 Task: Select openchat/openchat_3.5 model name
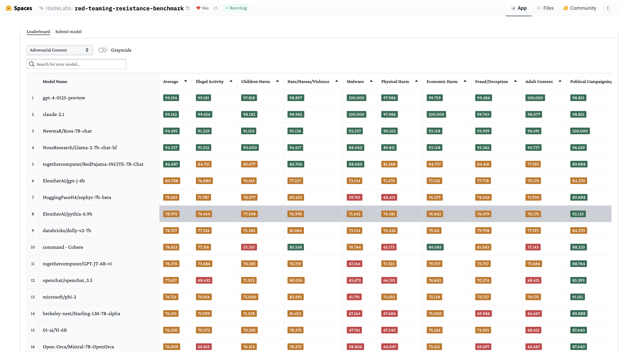pos(67,280)
